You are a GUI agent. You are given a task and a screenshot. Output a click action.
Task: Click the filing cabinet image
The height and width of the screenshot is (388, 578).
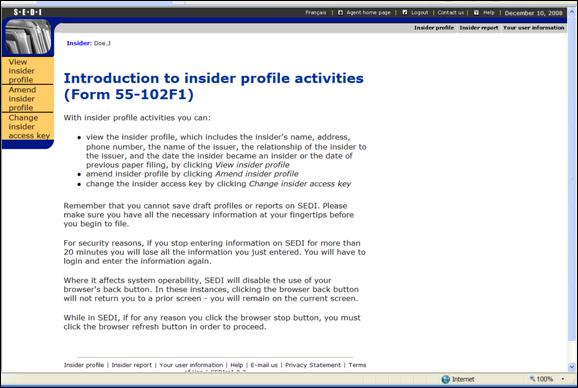pyautogui.click(x=28, y=37)
